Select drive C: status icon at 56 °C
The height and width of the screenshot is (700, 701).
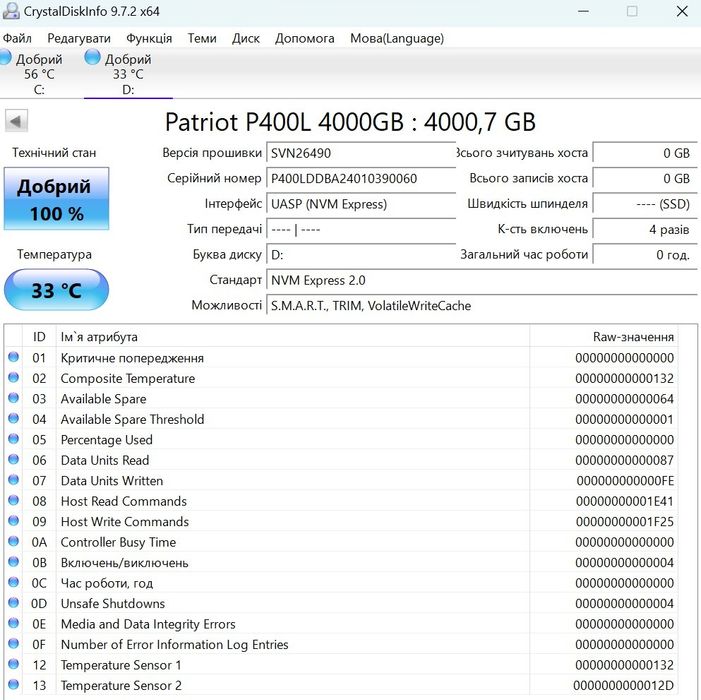tap(7, 59)
